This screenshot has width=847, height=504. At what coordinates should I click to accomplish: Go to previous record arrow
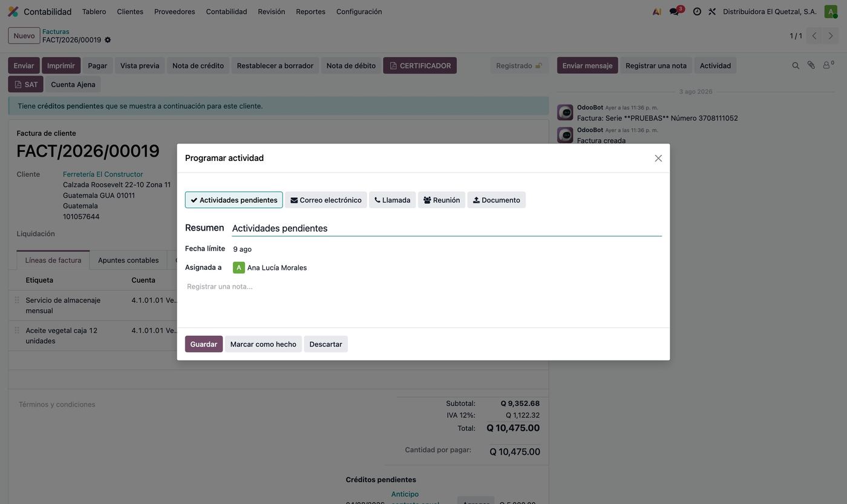tap(814, 36)
